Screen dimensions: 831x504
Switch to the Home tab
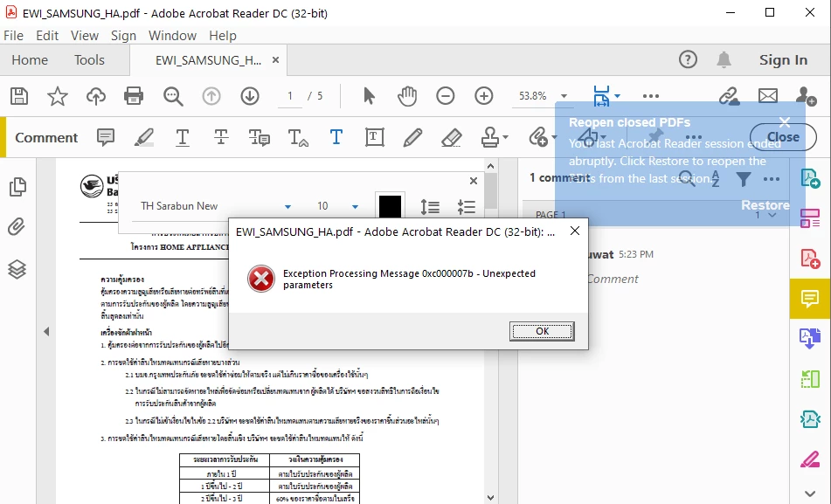tap(30, 60)
